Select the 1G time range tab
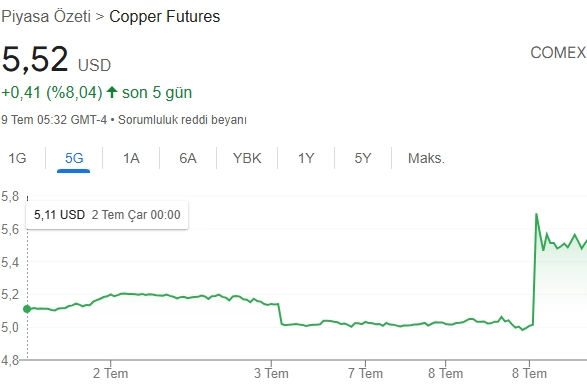 [17, 158]
